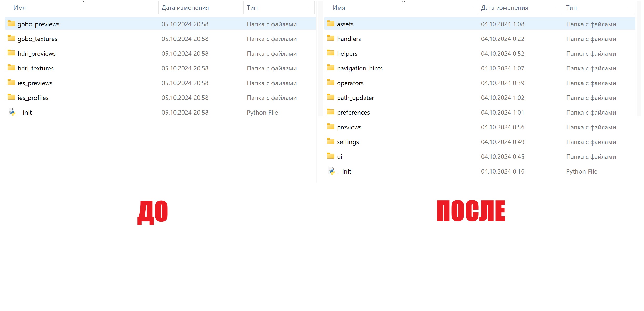Image resolution: width=644 pixels, height=311 pixels.
Task: Select the path_updater folder name
Action: (x=355, y=98)
